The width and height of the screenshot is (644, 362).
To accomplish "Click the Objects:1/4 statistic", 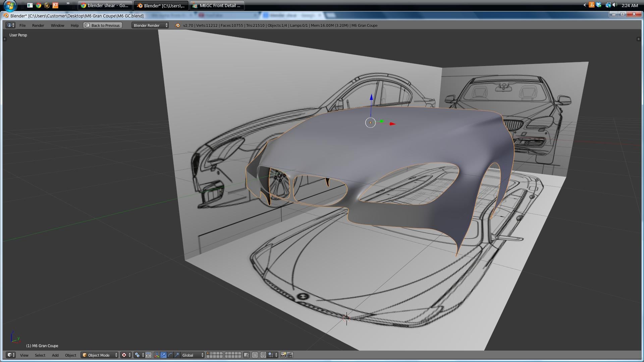I will 277,25.
